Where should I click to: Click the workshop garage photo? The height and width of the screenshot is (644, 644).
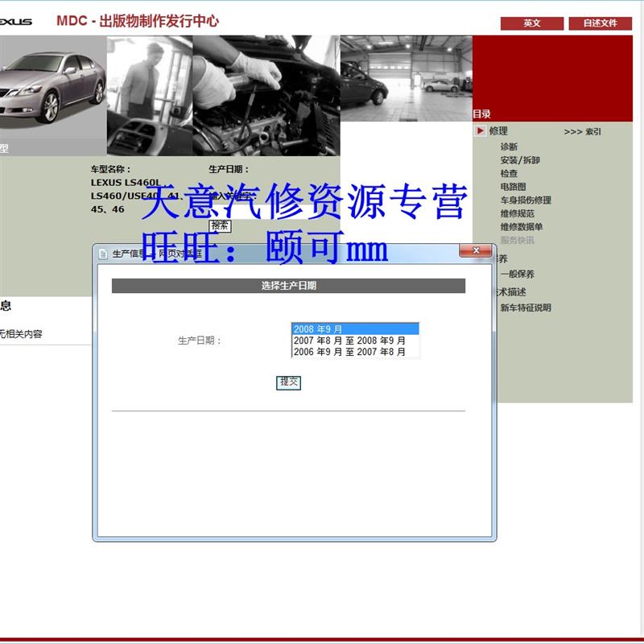(x=407, y=78)
